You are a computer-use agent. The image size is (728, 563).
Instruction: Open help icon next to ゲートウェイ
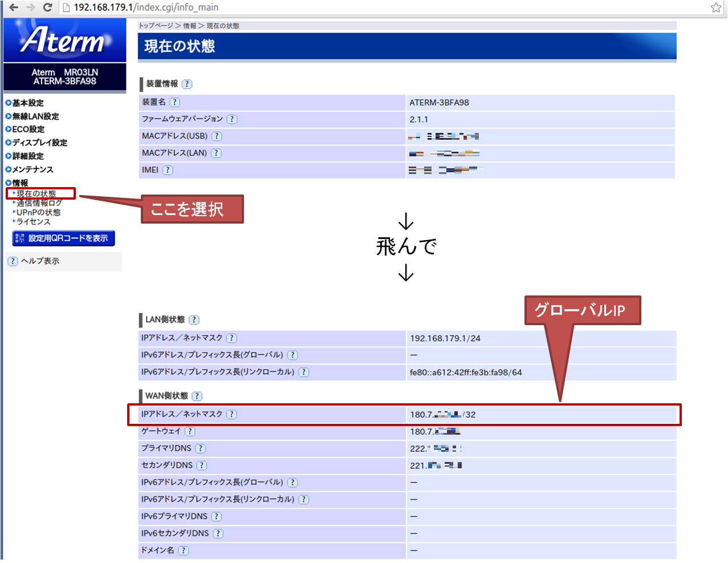click(x=190, y=432)
